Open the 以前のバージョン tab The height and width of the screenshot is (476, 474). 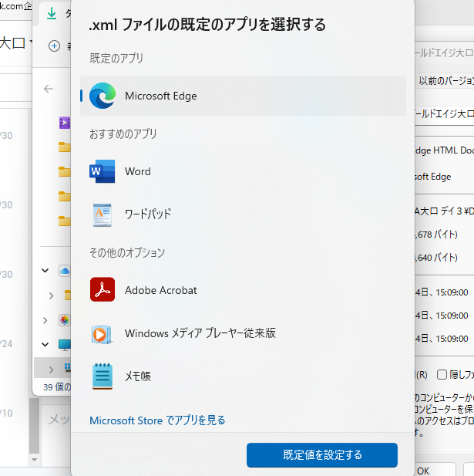click(445, 80)
